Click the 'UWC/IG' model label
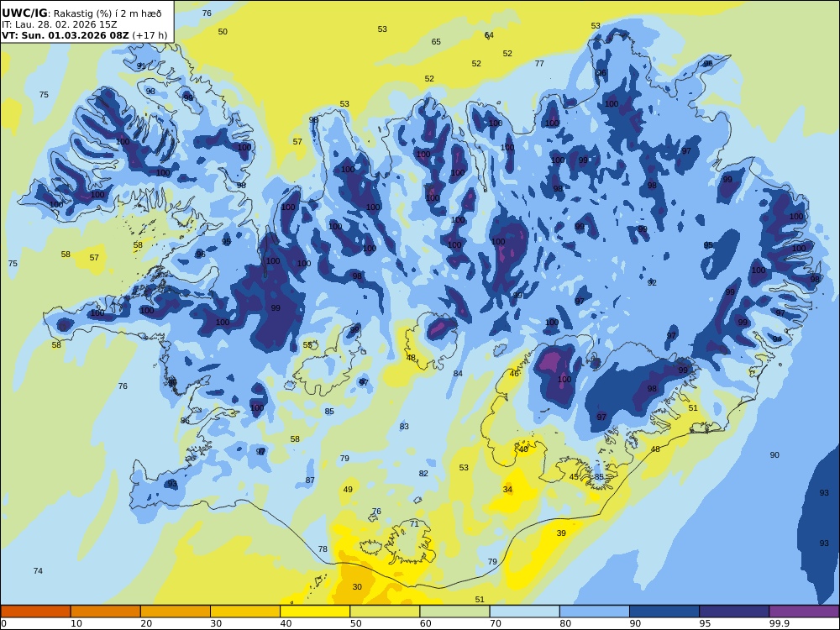Viewport: 840px width, 630px height. click(x=24, y=14)
